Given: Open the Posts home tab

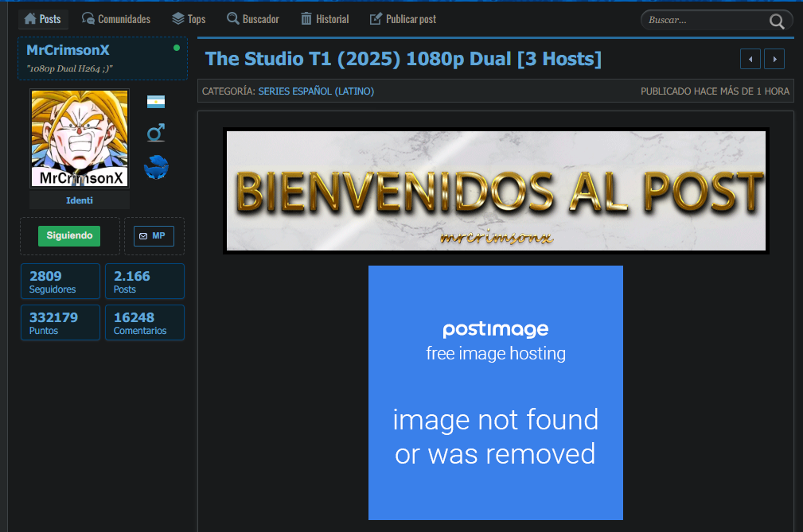Looking at the screenshot, I should [x=42, y=19].
